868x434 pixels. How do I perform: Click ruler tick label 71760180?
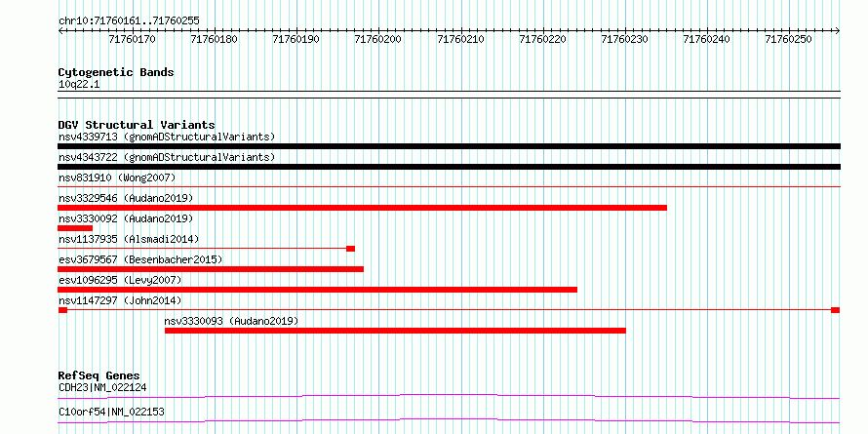(215, 39)
